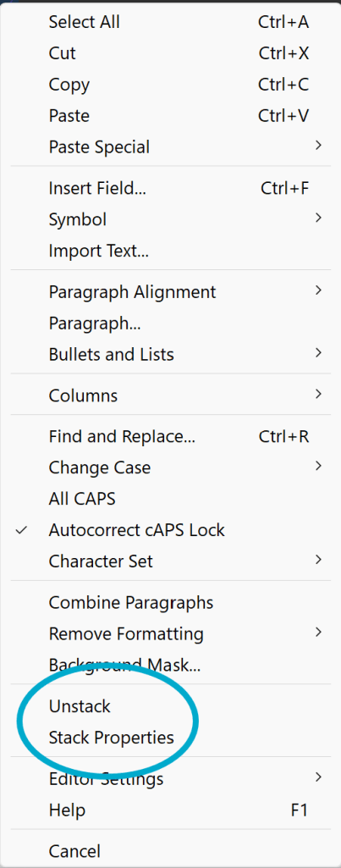Open the Paragraph settings entry
Viewport: 341px width, 868px height.
point(171,323)
